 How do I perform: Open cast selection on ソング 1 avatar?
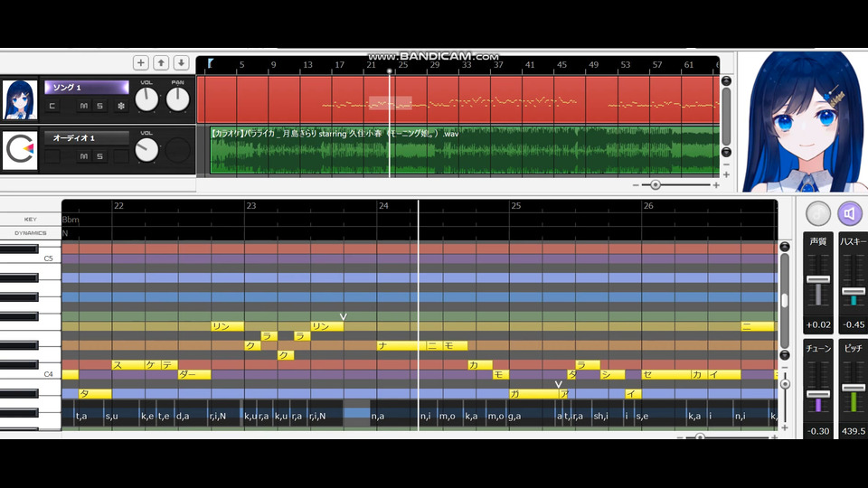coord(20,100)
